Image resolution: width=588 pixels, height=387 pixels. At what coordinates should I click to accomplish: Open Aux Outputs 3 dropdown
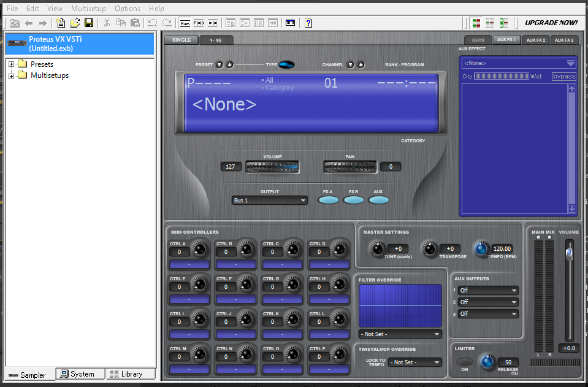(488, 313)
